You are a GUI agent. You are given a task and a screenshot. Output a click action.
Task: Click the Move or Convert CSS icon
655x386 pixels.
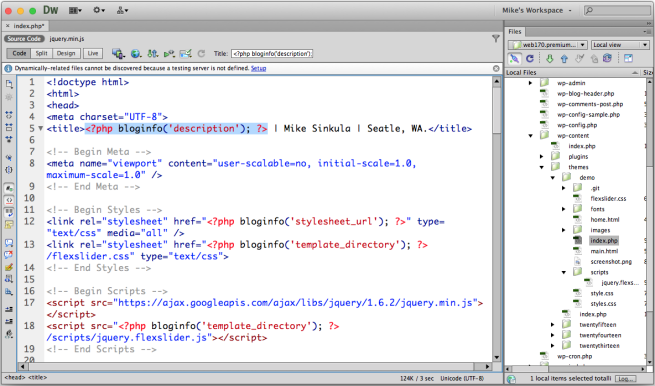(x=9, y=292)
